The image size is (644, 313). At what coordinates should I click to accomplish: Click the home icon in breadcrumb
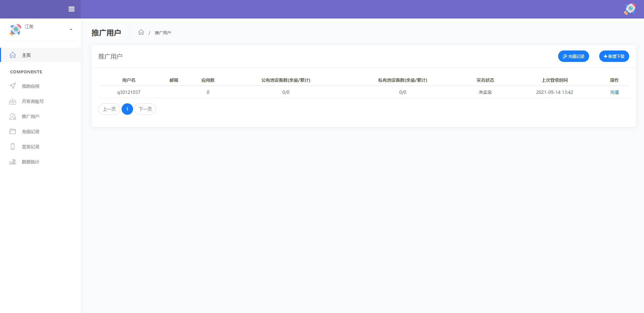[x=141, y=32]
